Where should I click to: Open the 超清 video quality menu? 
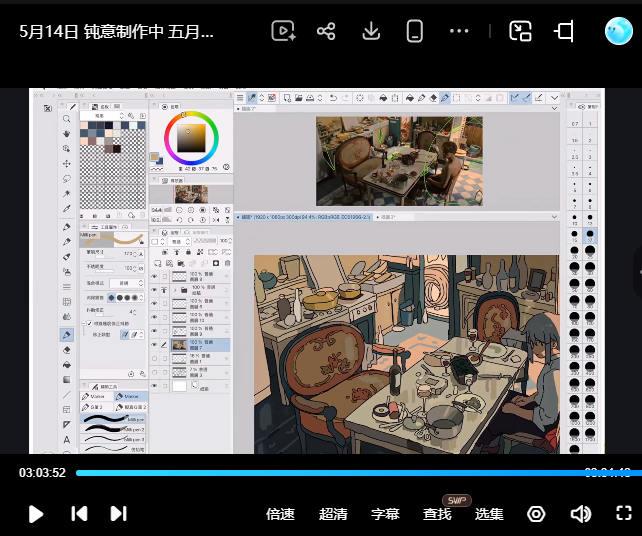(333, 514)
